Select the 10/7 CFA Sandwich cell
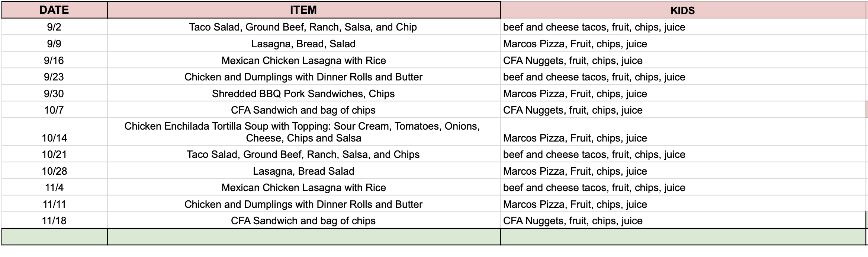 304,110
